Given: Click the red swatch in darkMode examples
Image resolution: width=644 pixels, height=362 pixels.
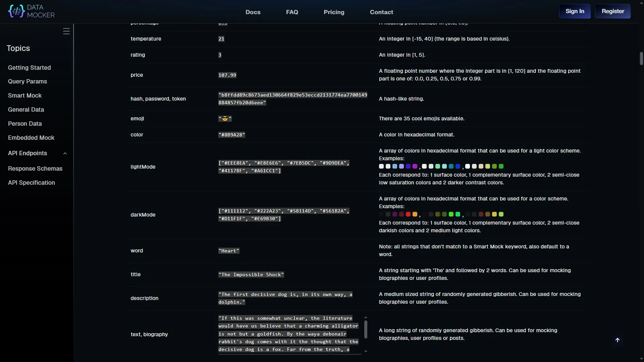Looking at the screenshot, I should tap(408, 214).
